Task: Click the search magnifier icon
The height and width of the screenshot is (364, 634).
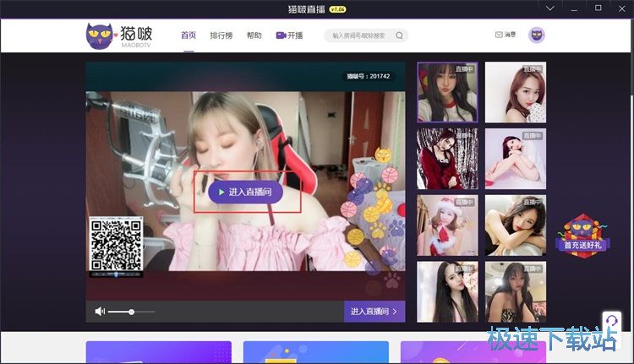Action: (x=400, y=35)
